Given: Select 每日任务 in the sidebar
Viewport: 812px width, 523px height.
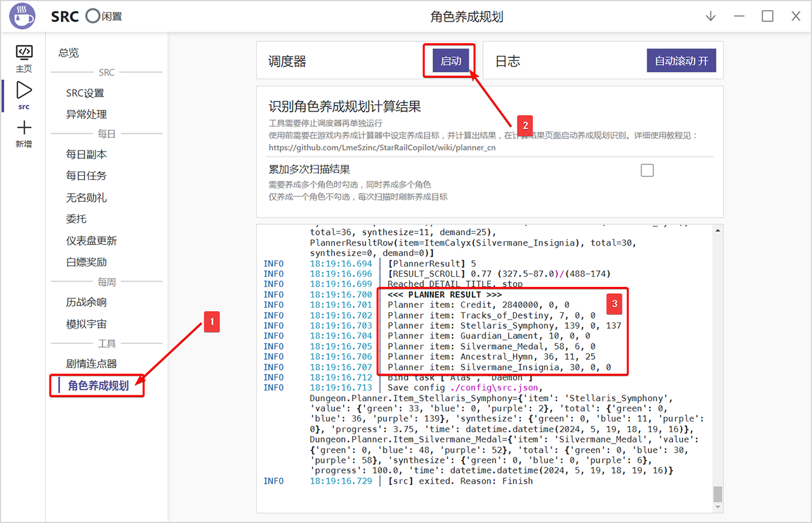Looking at the screenshot, I should pos(86,176).
